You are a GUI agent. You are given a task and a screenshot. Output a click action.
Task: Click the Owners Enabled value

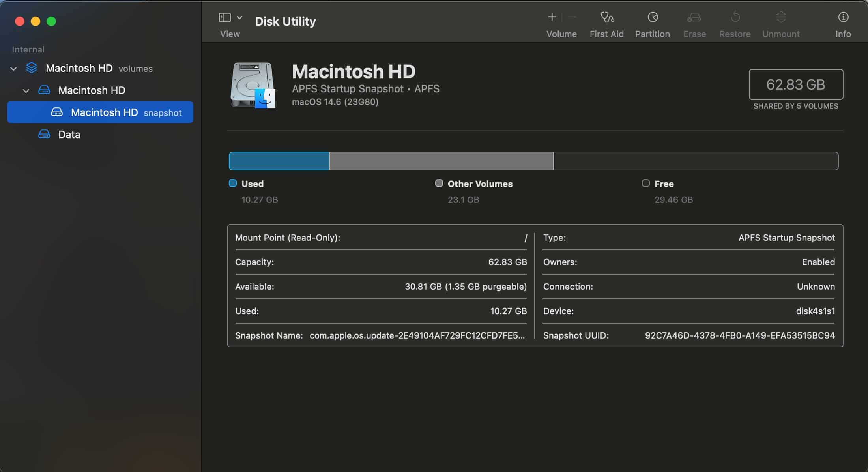point(818,262)
